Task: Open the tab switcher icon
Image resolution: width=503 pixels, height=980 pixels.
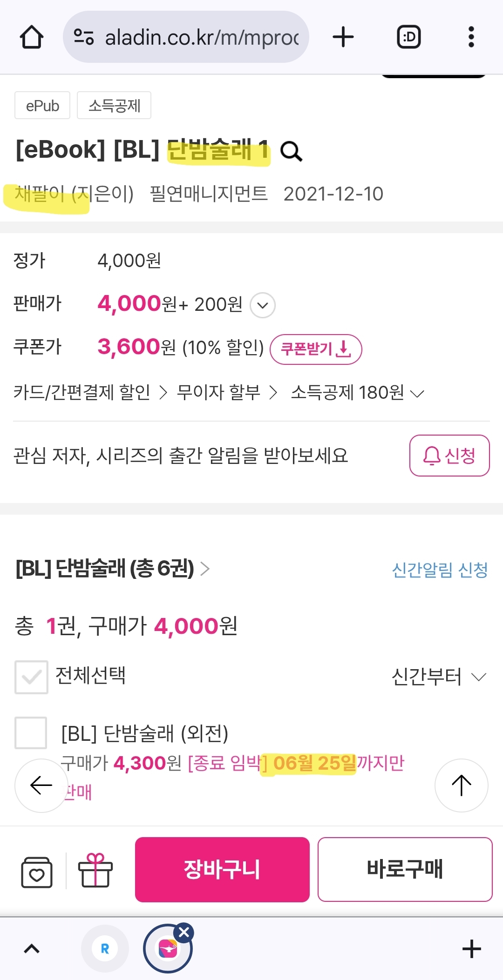Action: [x=408, y=37]
